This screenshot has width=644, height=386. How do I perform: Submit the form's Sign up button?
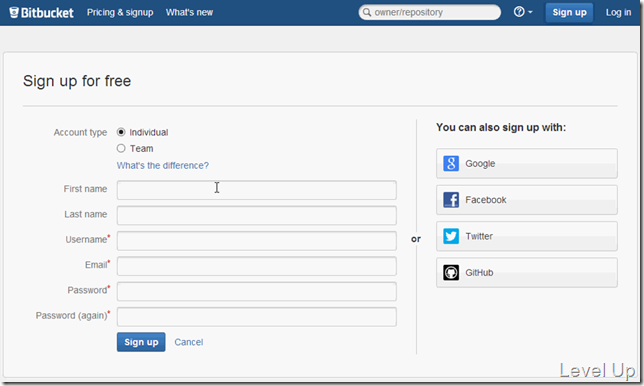click(x=141, y=342)
